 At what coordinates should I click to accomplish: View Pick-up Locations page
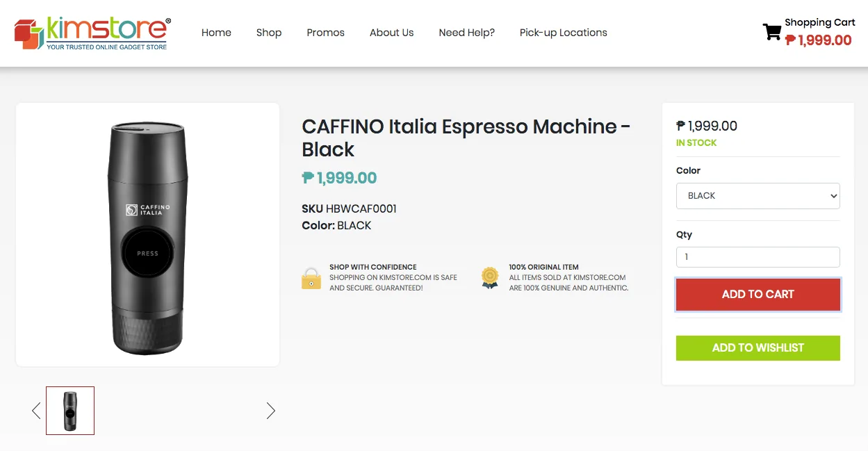(564, 33)
